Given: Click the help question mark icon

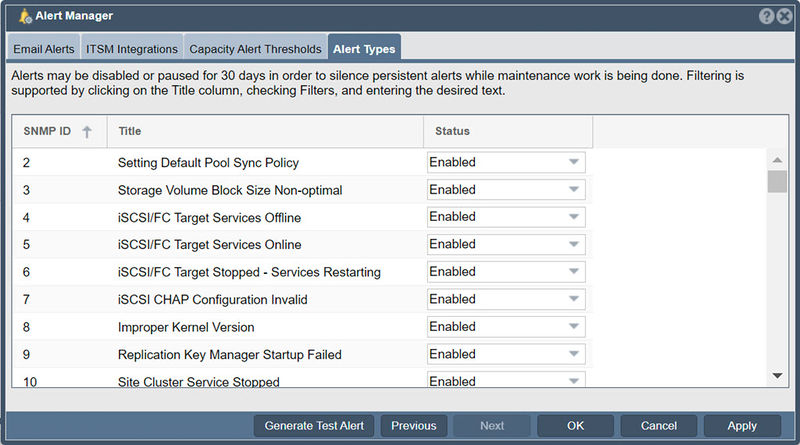Looking at the screenshot, I should point(766,16).
